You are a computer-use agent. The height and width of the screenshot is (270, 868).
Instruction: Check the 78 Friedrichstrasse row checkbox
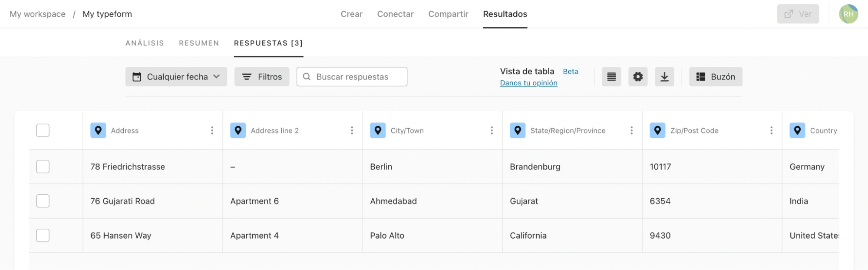[43, 167]
